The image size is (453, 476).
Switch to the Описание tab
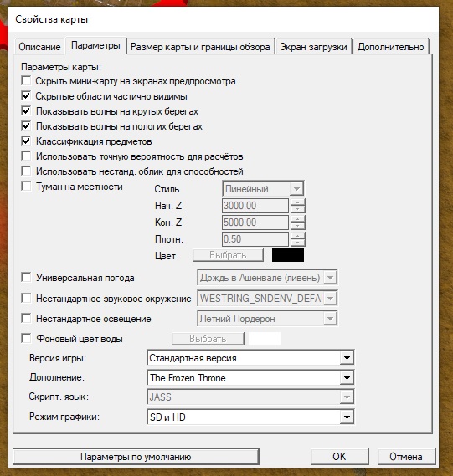[x=39, y=47]
